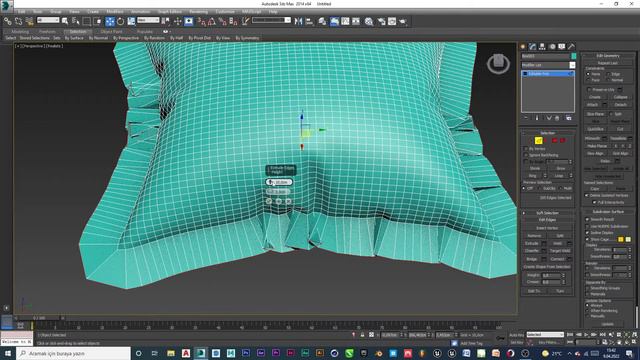Image resolution: width=640 pixels, height=360 pixels.
Task: Switch to the Hierarchy command panel
Action: [x=542, y=47]
